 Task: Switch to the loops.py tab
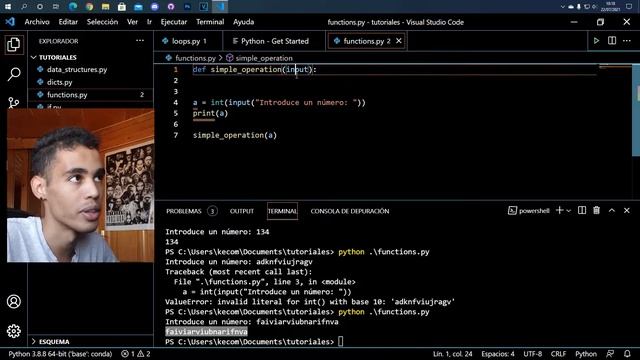click(x=189, y=41)
